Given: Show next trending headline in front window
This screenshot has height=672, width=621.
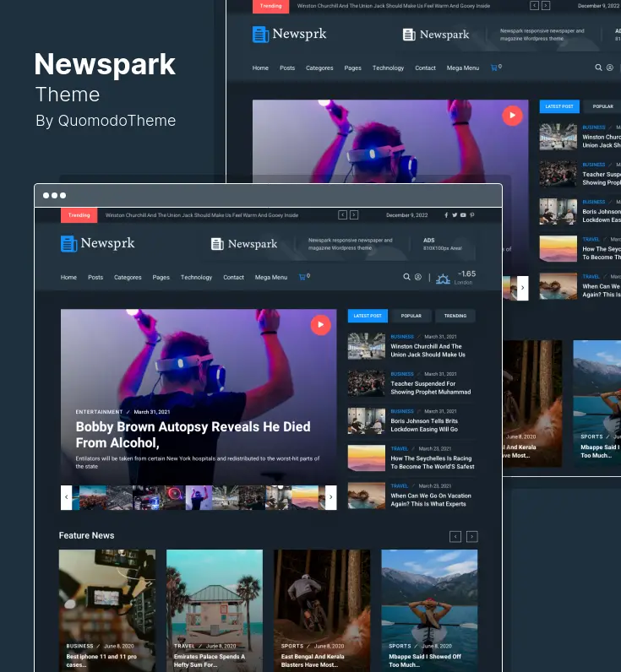Looking at the screenshot, I should [x=354, y=215].
